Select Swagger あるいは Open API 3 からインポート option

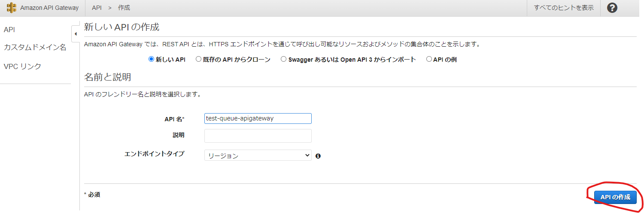click(x=283, y=60)
